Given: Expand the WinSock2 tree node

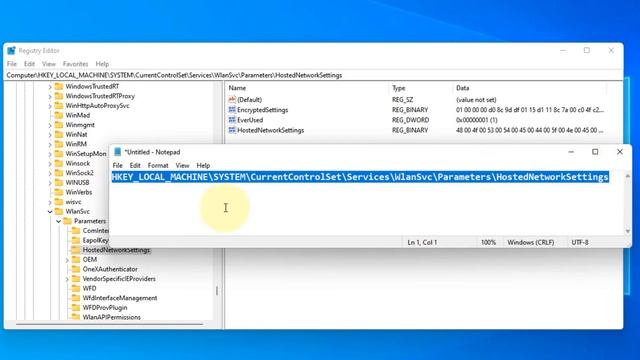Looking at the screenshot, I should (x=50, y=173).
